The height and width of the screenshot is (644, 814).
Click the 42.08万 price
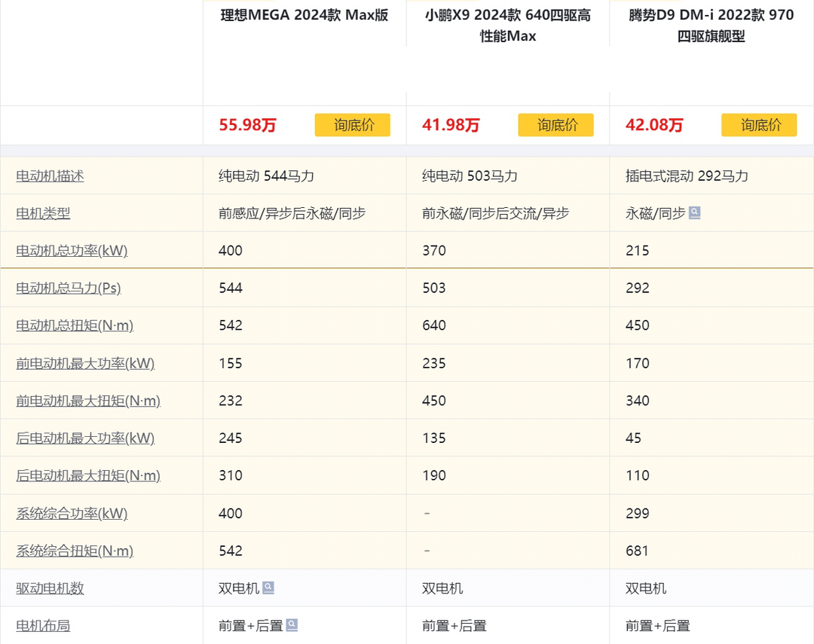655,125
